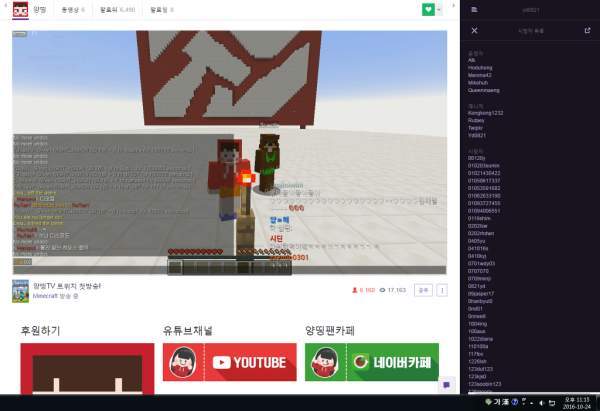The image size is (600, 411).
Task: Click the Minecraft game box art thumbnail
Action: coord(20,291)
